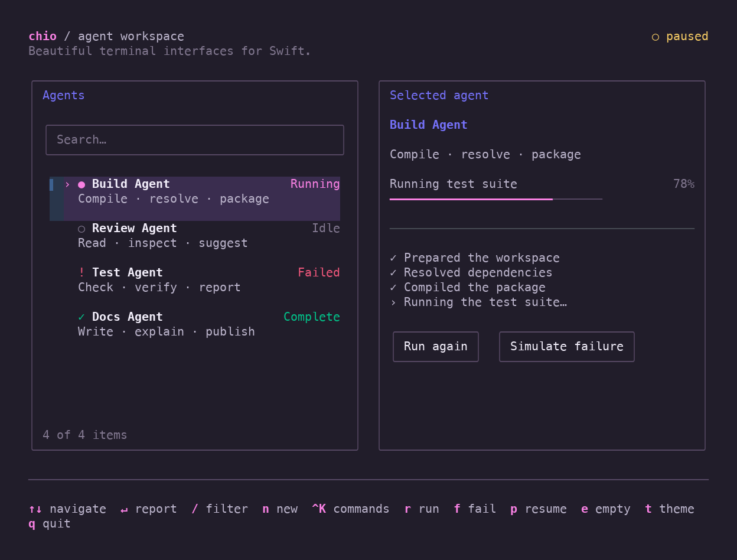
Task: Click the chio title in header
Action: [x=43, y=37]
